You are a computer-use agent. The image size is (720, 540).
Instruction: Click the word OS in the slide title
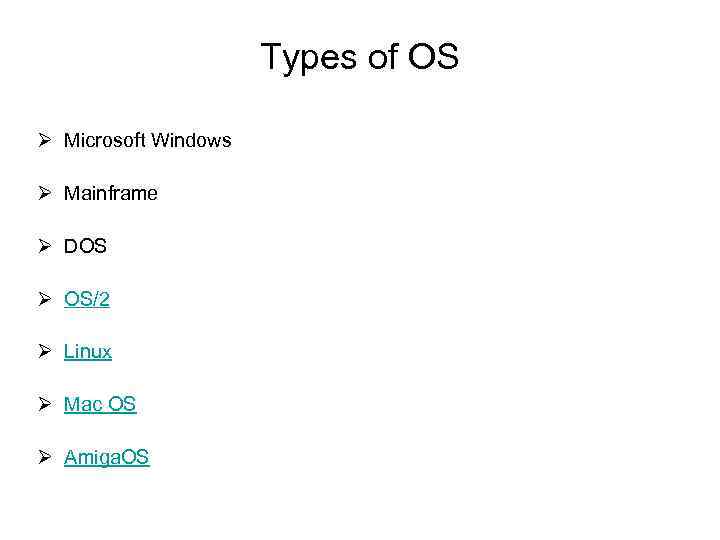pos(433,57)
